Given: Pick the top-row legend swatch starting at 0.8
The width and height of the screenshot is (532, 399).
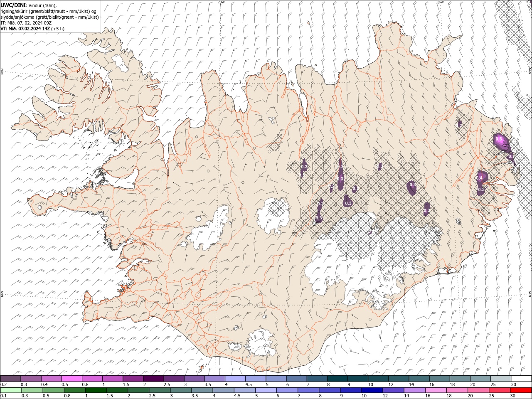Looking at the screenshot, I should 92,379.
